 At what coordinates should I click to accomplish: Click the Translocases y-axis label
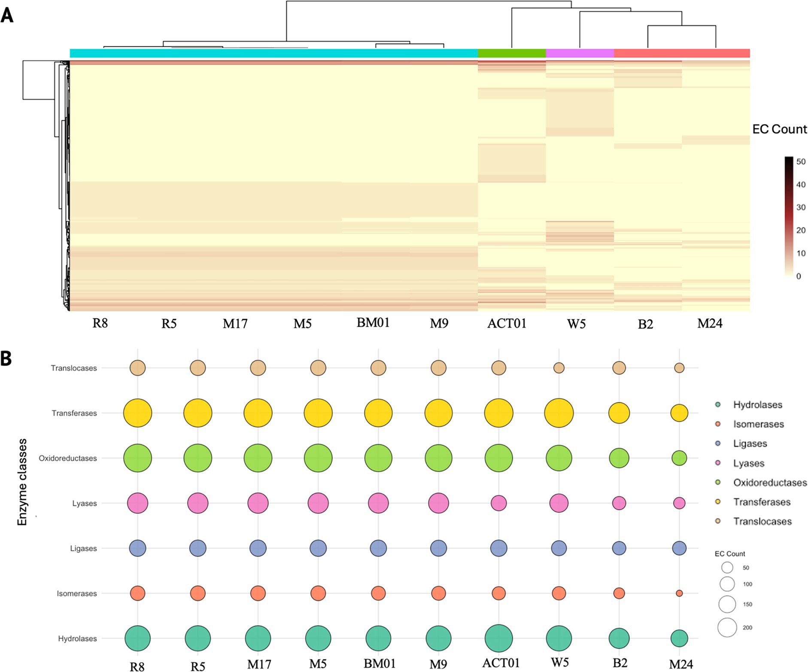74,368
